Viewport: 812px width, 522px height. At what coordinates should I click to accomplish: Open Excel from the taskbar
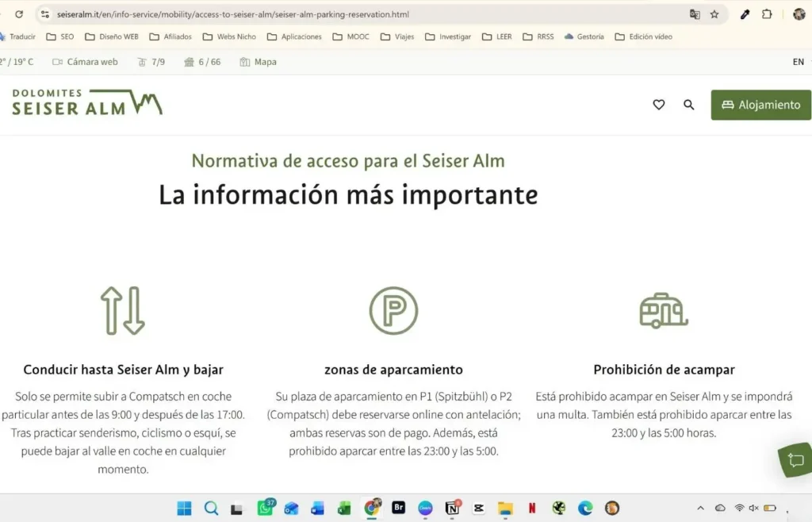tap(344, 509)
